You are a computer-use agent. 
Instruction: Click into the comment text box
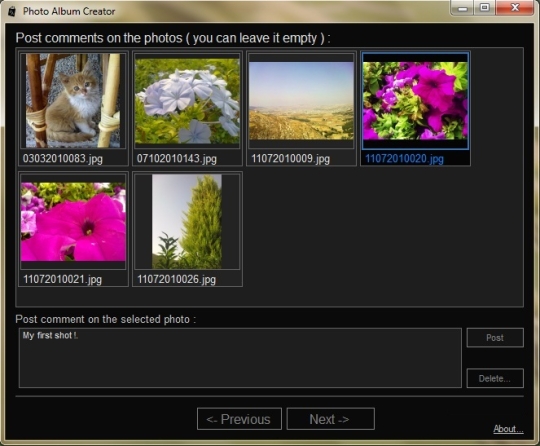[240, 358]
